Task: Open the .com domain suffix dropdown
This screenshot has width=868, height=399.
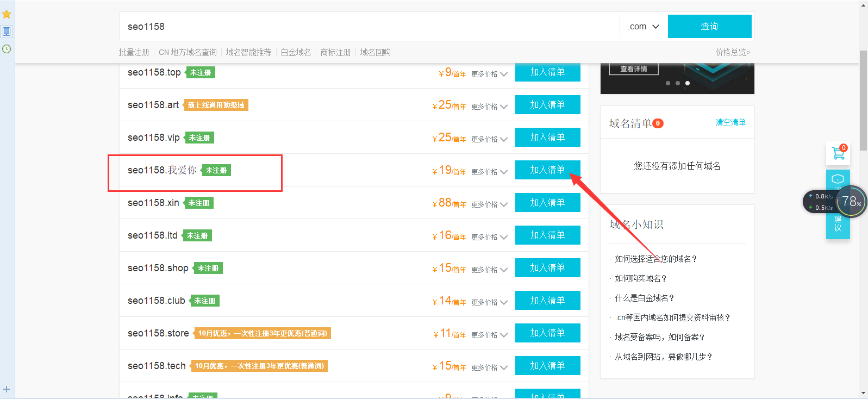Action: point(644,27)
